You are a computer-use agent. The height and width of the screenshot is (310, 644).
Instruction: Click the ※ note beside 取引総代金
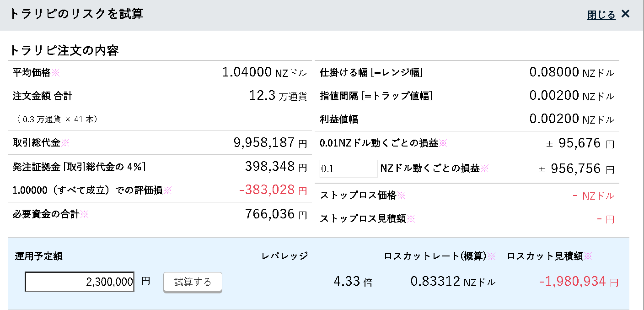coord(65,142)
